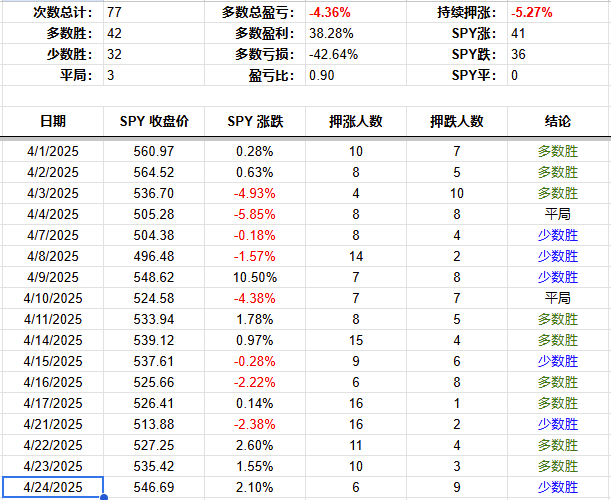Click the 日期 column header cell
This screenshot has width=611, height=500.
coord(52,121)
